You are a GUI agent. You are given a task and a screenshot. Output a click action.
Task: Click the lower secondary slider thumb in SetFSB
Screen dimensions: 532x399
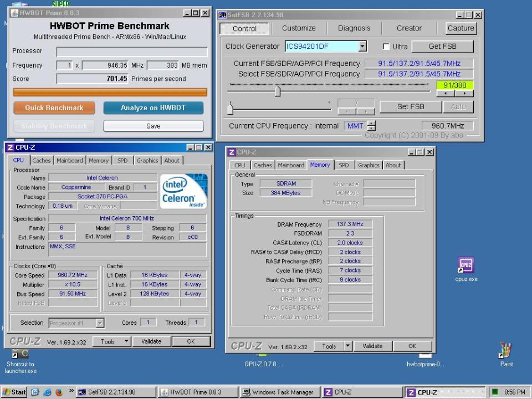point(231,108)
